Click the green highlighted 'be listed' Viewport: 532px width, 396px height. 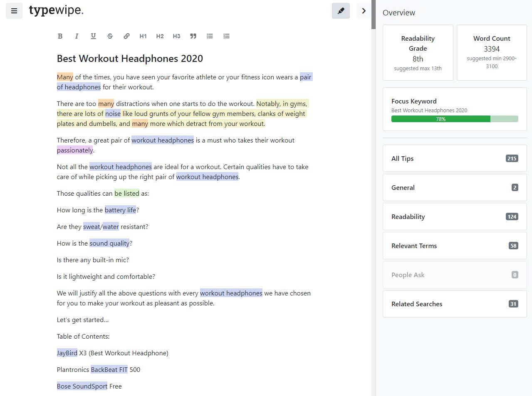127,193
